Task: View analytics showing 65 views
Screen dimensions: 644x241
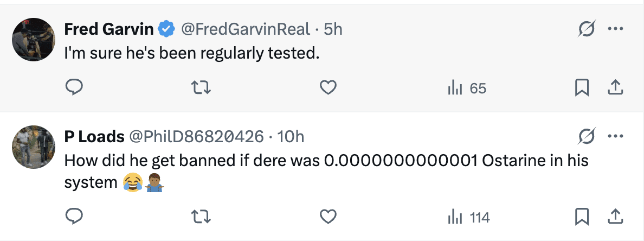Action: click(466, 88)
